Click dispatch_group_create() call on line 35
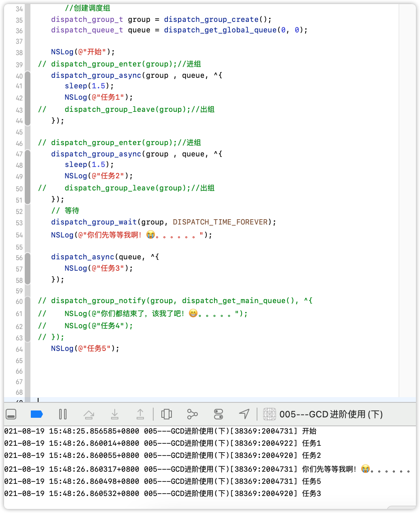Image resolution: width=420 pixels, height=513 pixels. (x=218, y=19)
